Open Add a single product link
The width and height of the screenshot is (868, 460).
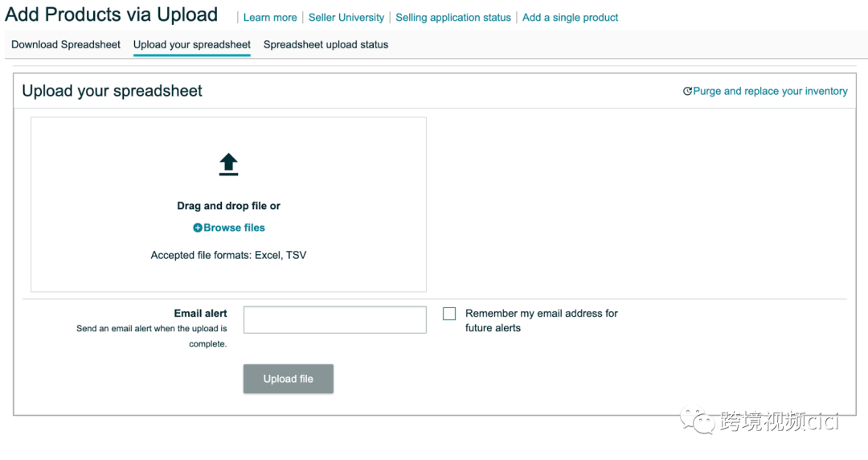tap(570, 18)
